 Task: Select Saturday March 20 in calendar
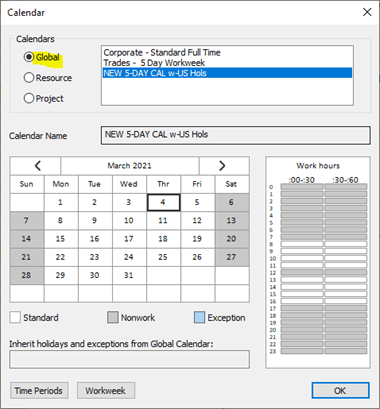232,239
